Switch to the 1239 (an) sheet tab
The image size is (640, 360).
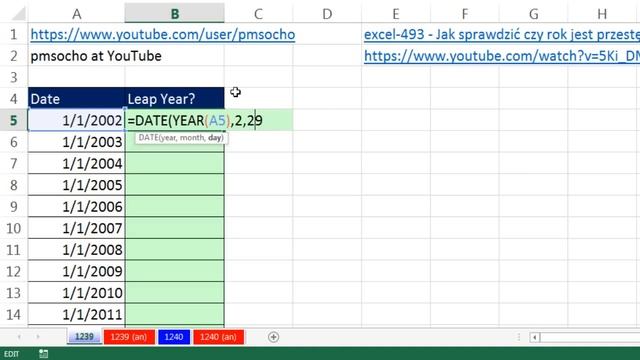point(129,337)
